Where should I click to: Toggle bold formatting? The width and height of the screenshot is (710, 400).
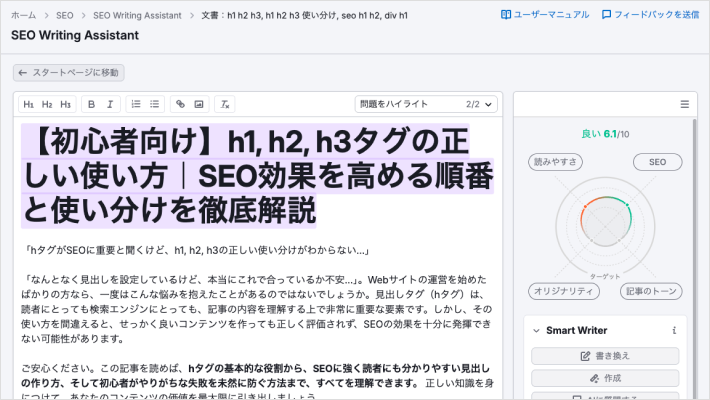click(x=91, y=104)
